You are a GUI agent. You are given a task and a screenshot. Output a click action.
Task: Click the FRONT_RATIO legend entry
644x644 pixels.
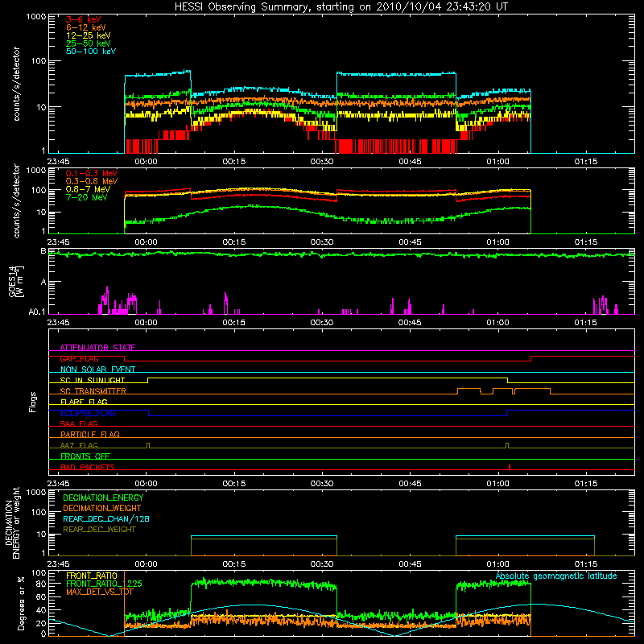92,576
